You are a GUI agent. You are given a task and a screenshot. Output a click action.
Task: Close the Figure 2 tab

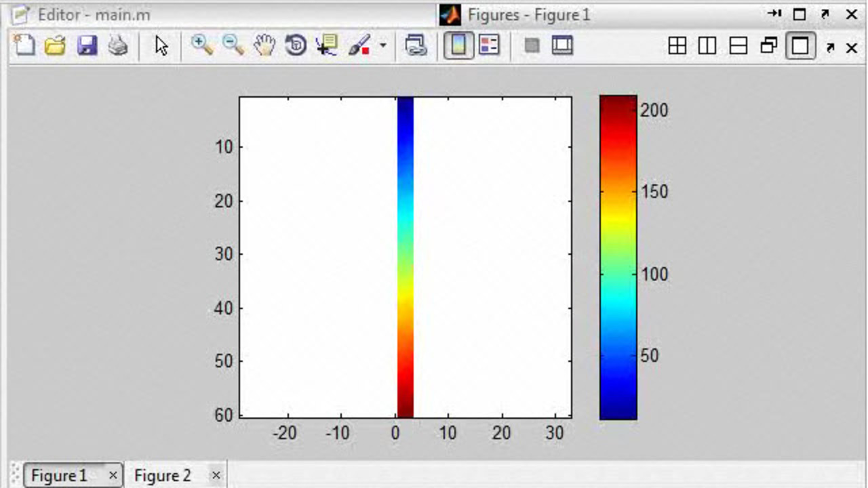tap(216, 476)
